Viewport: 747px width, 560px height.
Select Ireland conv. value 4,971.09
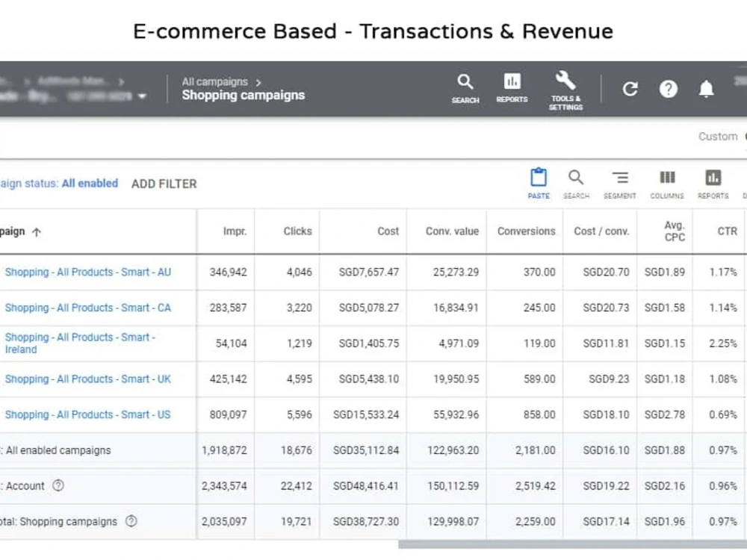point(459,343)
